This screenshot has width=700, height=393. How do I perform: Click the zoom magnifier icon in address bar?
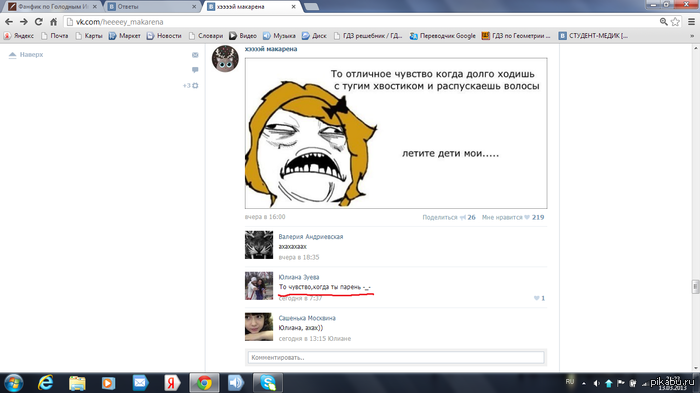(x=663, y=21)
